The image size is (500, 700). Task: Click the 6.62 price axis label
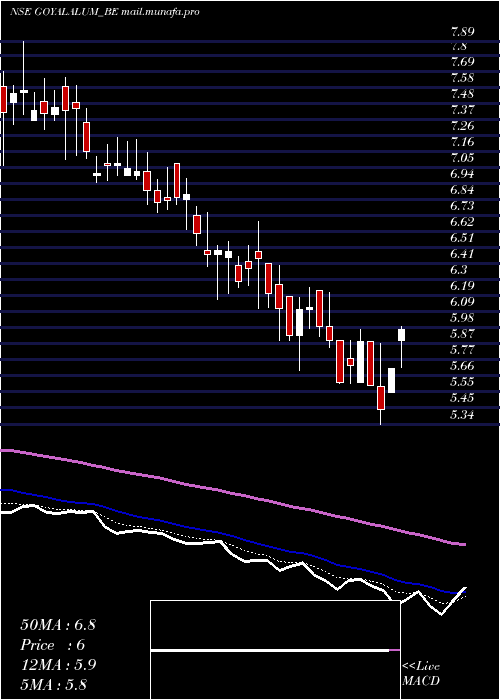click(462, 222)
